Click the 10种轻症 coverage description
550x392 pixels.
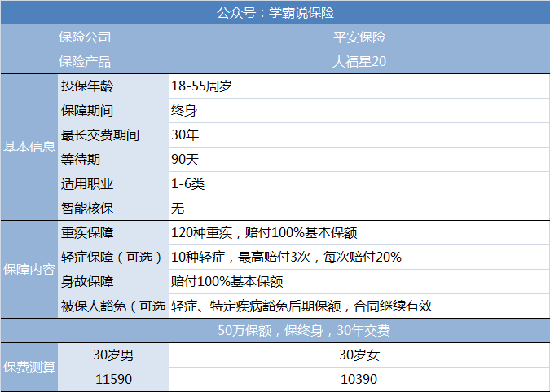(x=286, y=258)
